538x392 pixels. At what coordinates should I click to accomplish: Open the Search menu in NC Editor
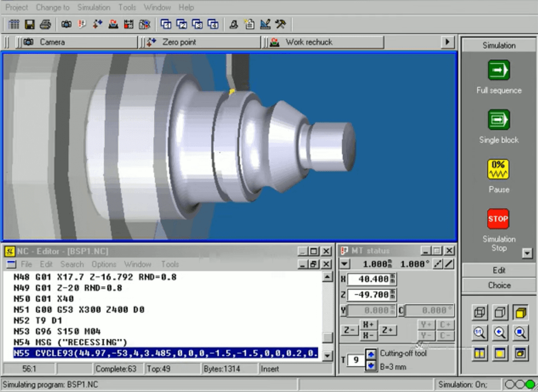tap(72, 264)
